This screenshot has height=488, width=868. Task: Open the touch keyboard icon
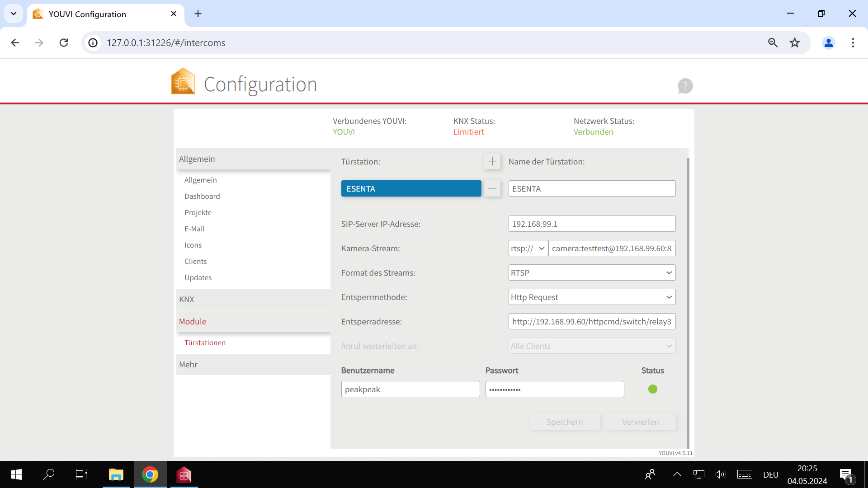[745, 474]
